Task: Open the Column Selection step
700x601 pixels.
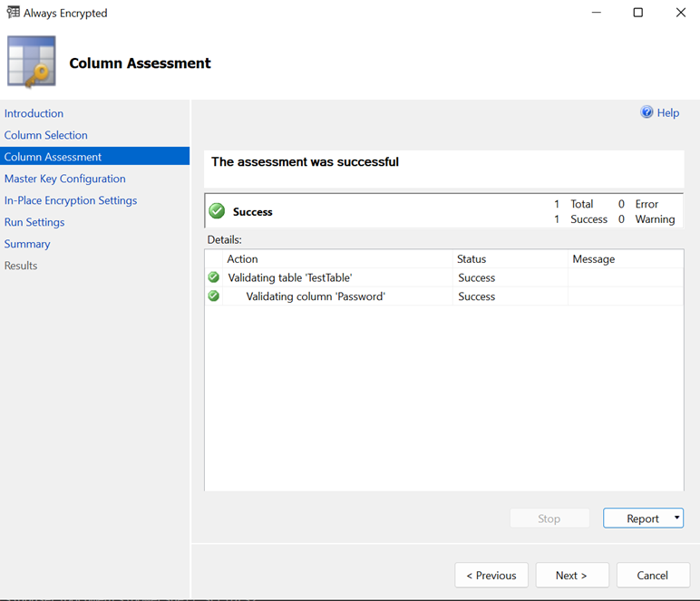Action: tap(45, 135)
